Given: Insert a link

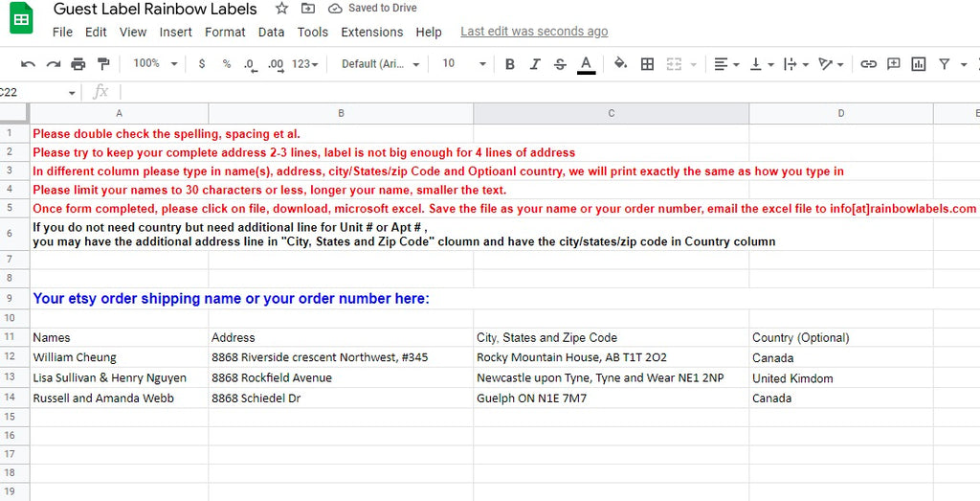Looking at the screenshot, I should click(x=868, y=64).
